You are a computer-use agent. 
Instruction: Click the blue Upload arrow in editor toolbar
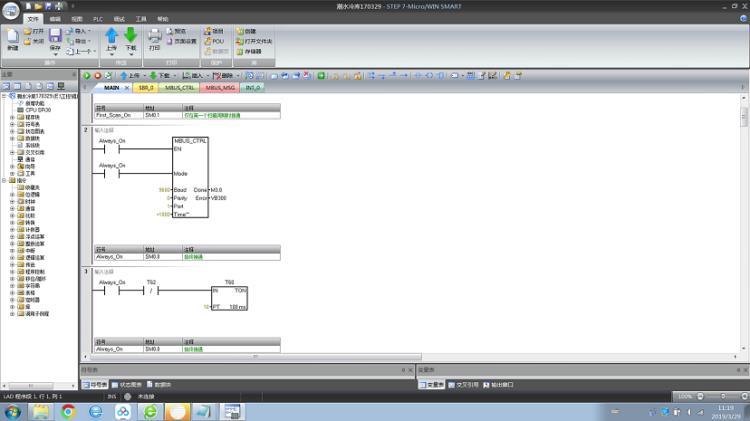[x=124, y=76]
